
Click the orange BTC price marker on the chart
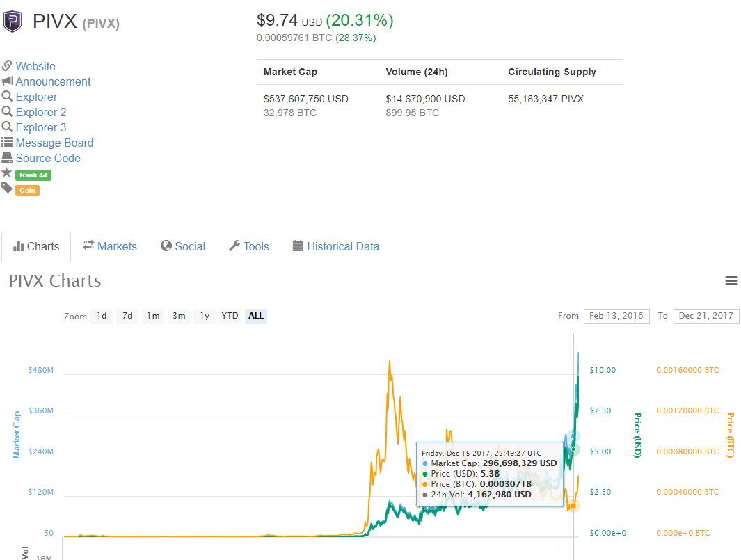pyautogui.click(x=573, y=506)
